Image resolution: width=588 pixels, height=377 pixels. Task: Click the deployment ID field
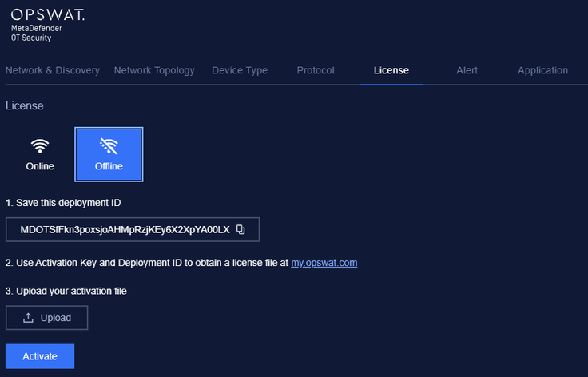pyautogui.click(x=133, y=229)
